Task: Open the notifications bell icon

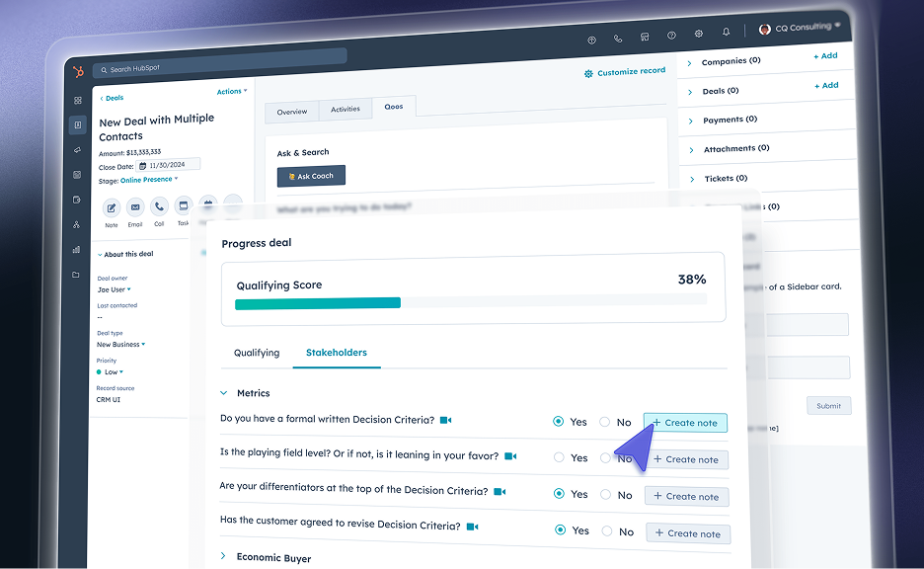Action: click(x=726, y=32)
